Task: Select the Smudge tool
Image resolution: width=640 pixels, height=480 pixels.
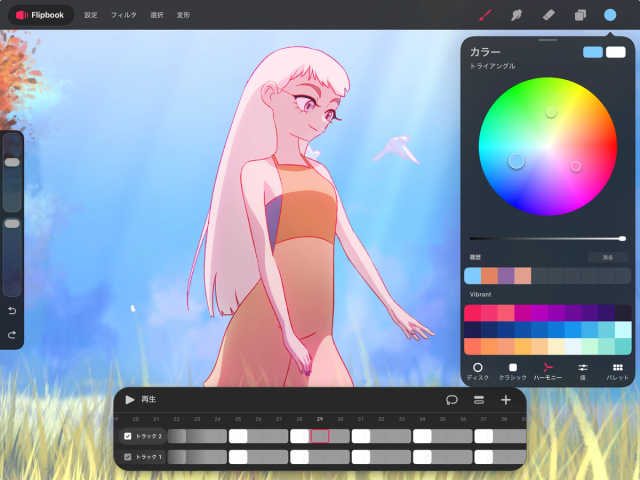Action: (516, 15)
